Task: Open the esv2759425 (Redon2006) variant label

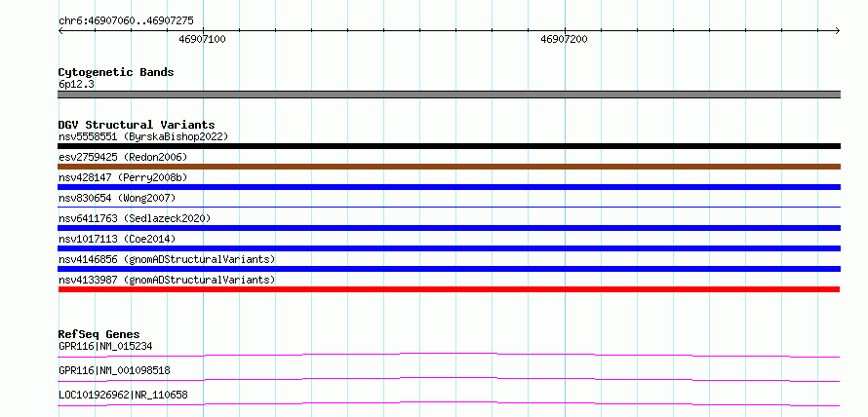Action: 123,157
